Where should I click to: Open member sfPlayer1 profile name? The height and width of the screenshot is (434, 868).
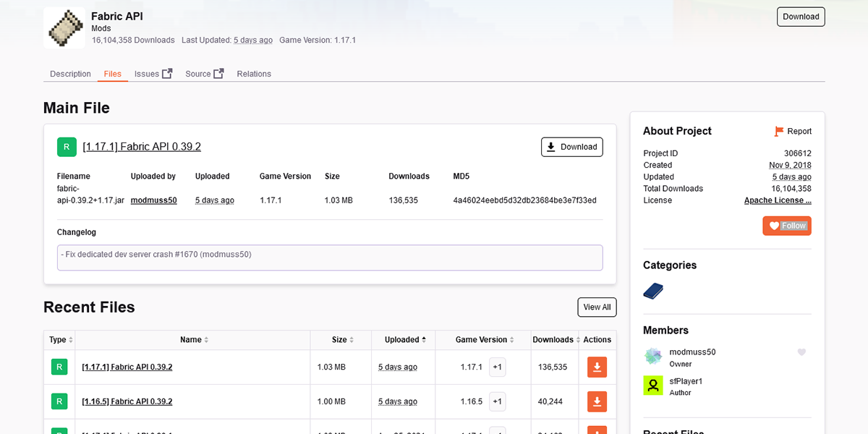686,381
